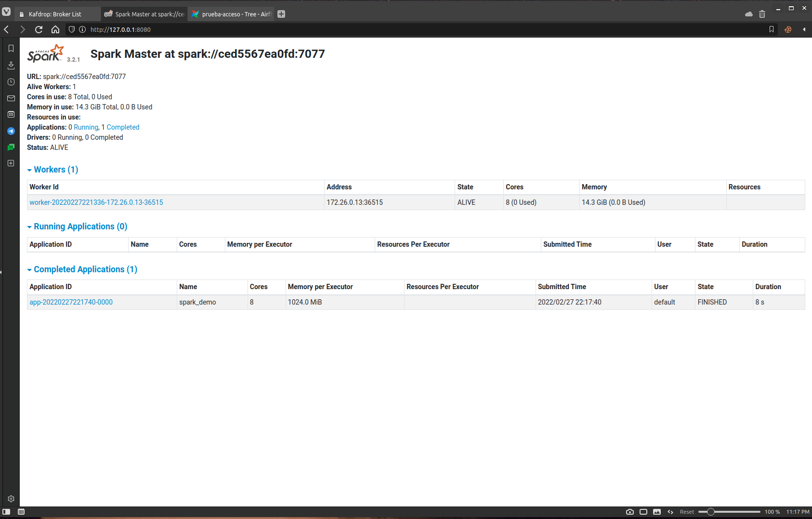The image size is (812, 519).
Task: Switch to Spark Master tab
Action: pyautogui.click(x=144, y=14)
